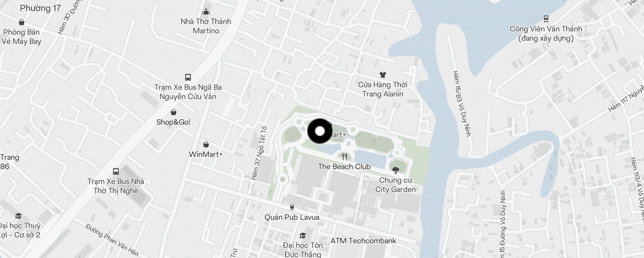
Task: Select the Công Viên Văn Thánh train icon
Action: coord(546,19)
